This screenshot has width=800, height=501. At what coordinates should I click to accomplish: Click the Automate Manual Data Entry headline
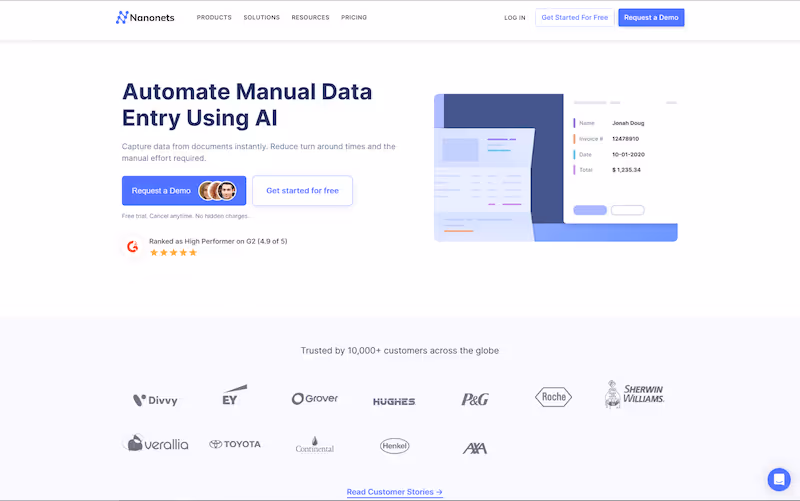coord(247,105)
